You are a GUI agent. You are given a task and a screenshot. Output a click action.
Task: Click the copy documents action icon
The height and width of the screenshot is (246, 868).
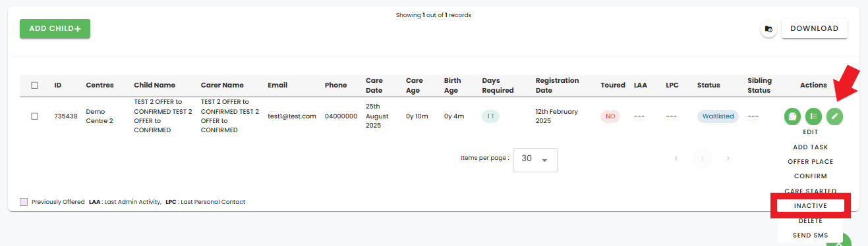click(x=792, y=116)
